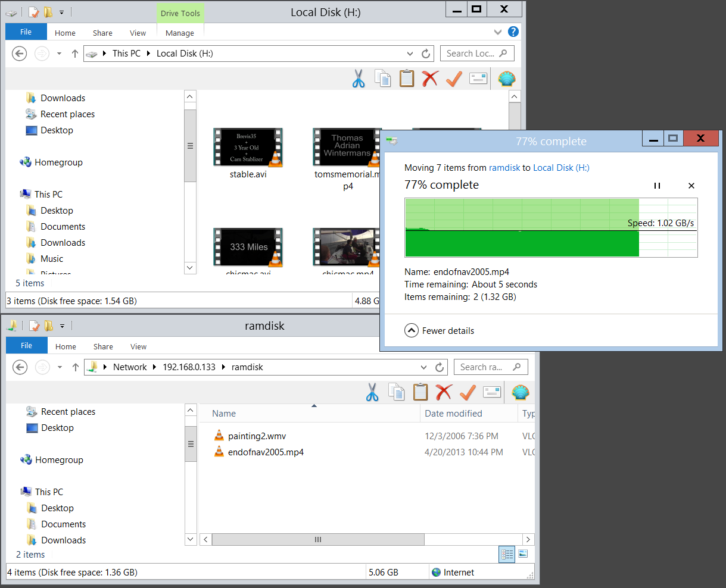Click the properties card icon in ramdisk toolbar

(491, 392)
